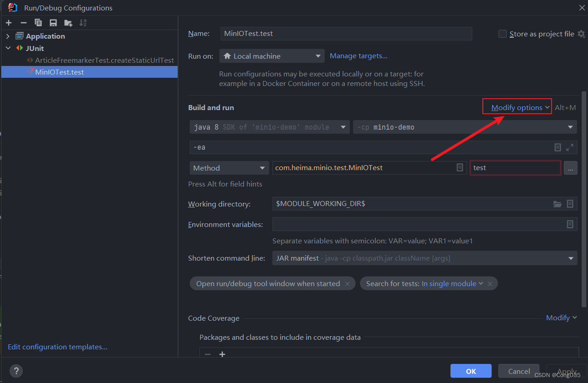Collapse the JUnit configurations group
The image size is (588, 383).
pyautogui.click(x=8, y=48)
